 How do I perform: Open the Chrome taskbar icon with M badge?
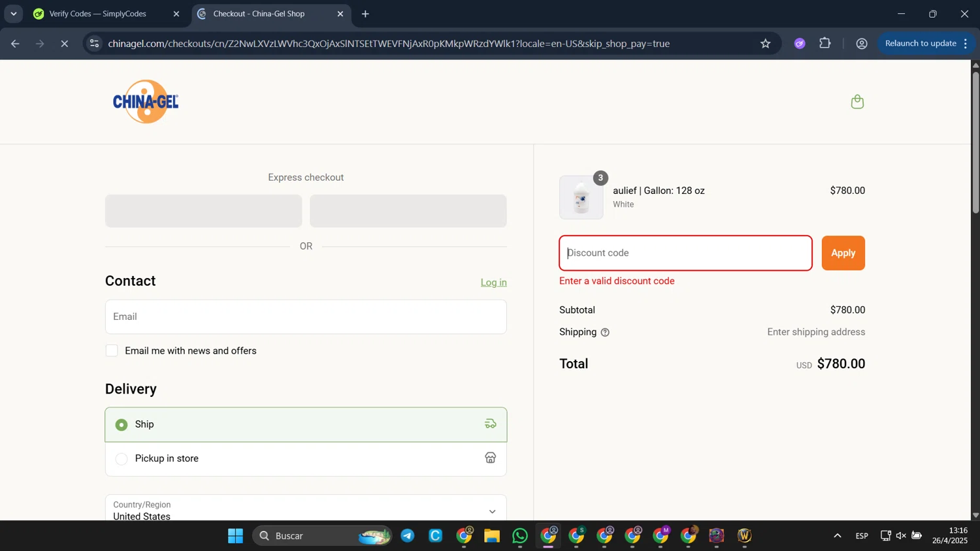click(661, 536)
